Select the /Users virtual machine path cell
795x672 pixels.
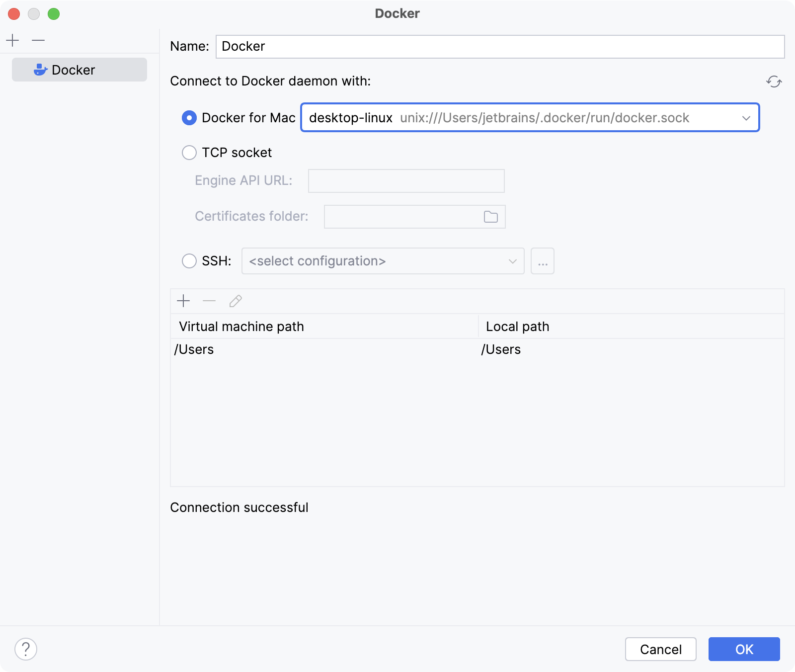coord(324,349)
